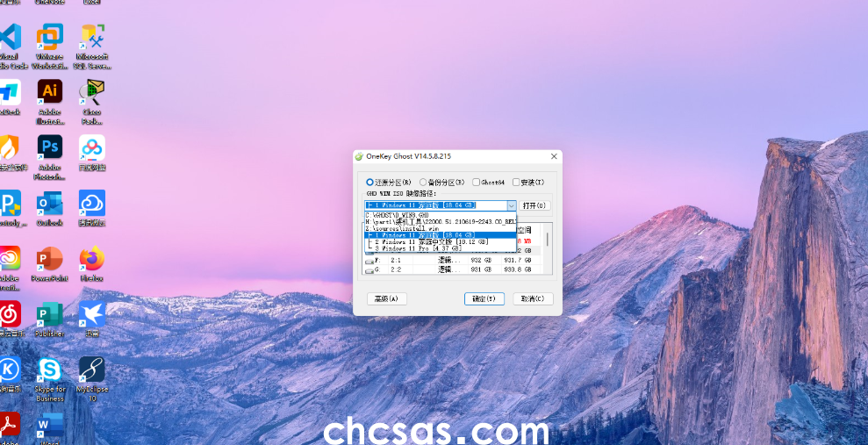Open the 高级(A) advanced options

(x=386, y=299)
